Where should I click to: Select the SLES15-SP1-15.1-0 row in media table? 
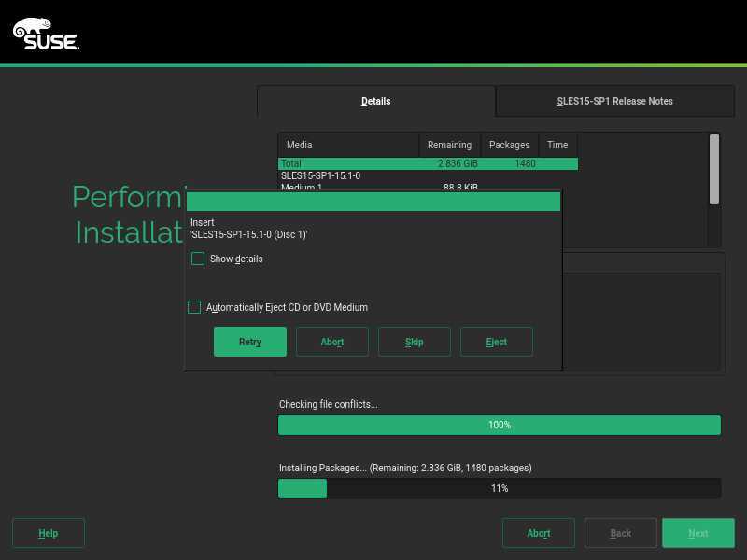click(428, 175)
